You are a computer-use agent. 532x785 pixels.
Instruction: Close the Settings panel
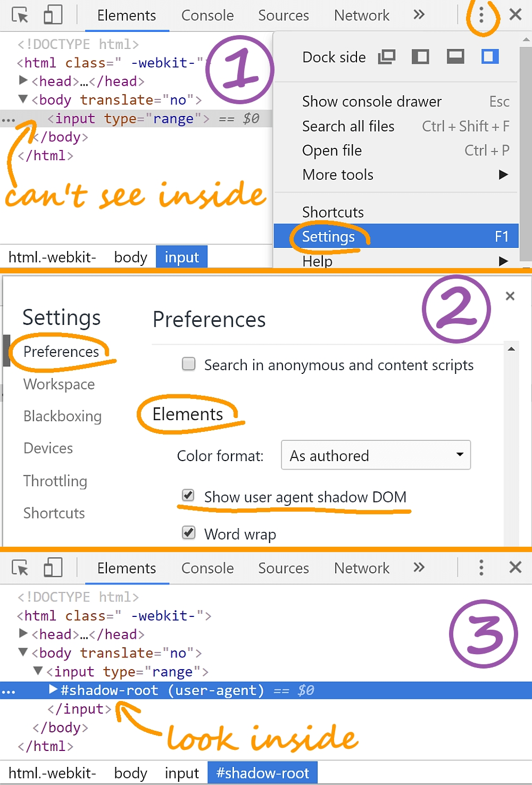tap(510, 296)
